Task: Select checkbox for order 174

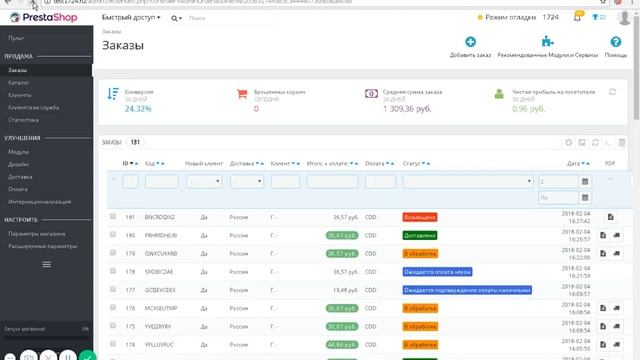Action: (113, 344)
